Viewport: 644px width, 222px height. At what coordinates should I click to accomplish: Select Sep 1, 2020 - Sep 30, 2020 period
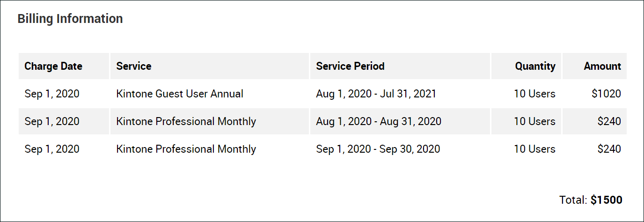[x=378, y=149]
